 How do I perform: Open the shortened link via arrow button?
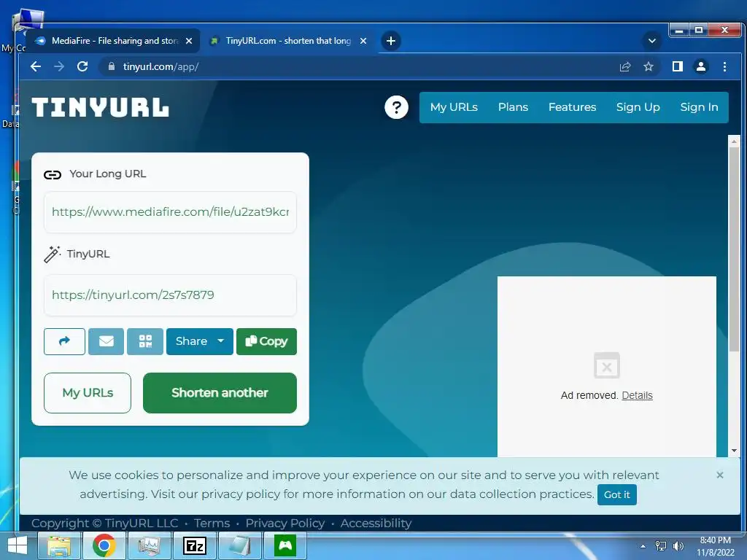64,341
